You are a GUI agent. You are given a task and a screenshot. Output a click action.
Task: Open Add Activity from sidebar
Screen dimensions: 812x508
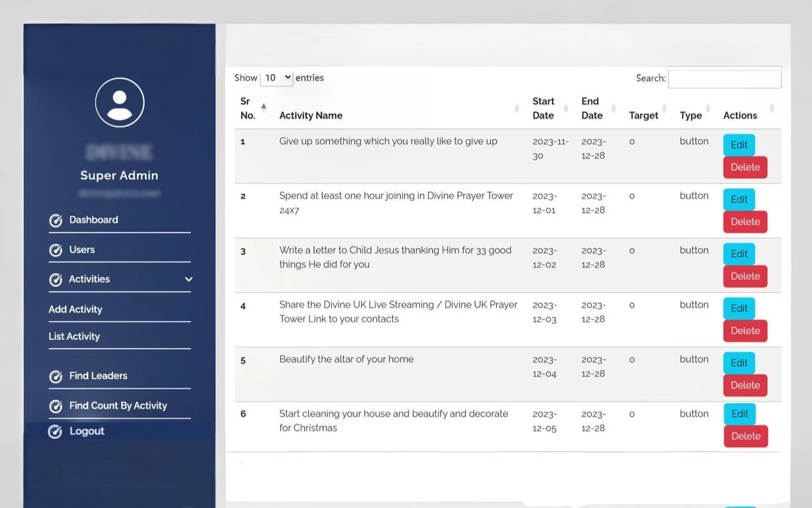pos(75,309)
